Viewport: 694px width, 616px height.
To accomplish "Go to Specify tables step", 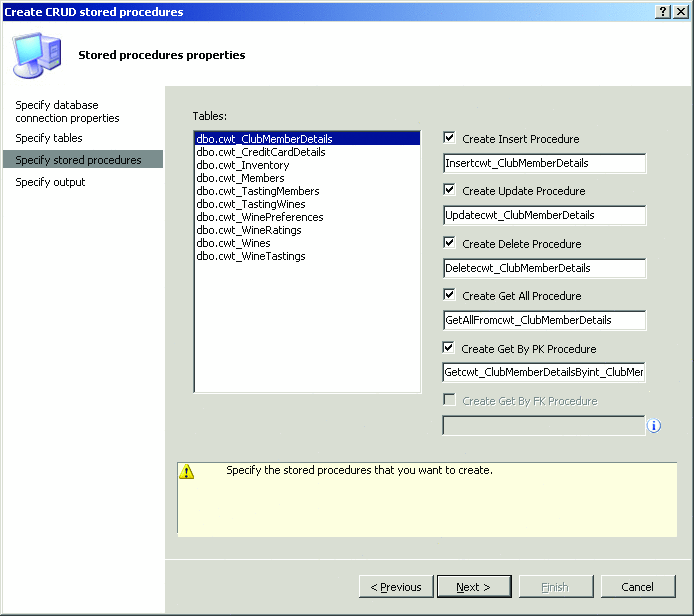I will 49,138.
